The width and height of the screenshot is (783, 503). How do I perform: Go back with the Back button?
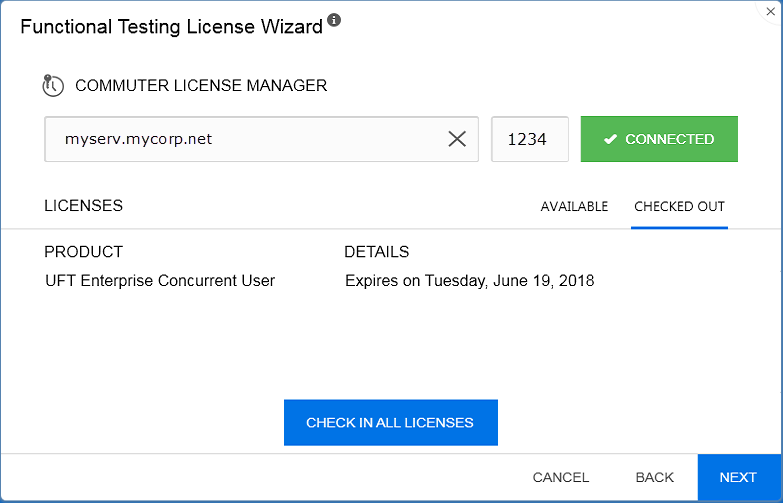click(x=655, y=477)
